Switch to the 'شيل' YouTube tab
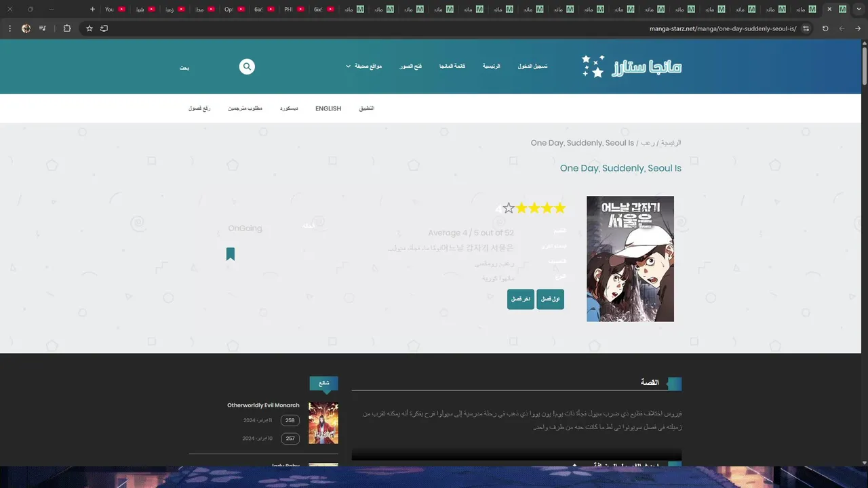The image size is (868, 488). (x=144, y=9)
